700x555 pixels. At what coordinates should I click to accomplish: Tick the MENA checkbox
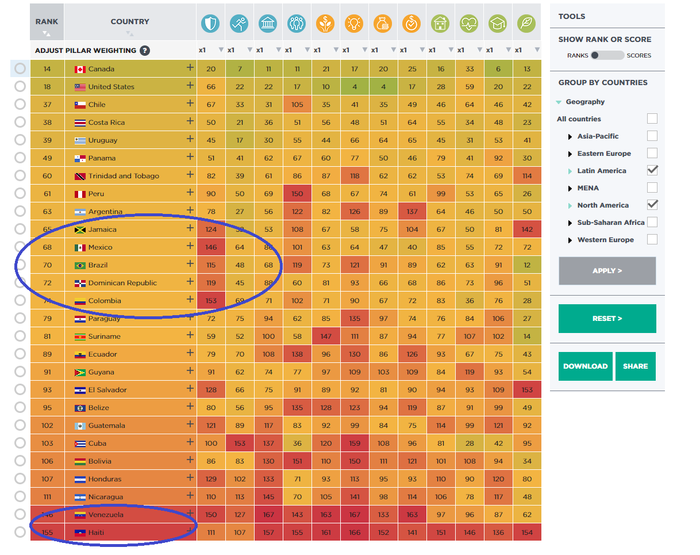(x=652, y=188)
